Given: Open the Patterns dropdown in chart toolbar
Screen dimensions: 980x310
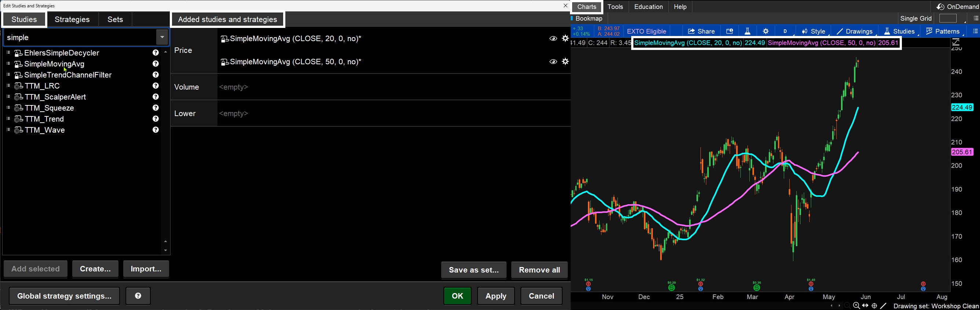Looking at the screenshot, I should [943, 31].
